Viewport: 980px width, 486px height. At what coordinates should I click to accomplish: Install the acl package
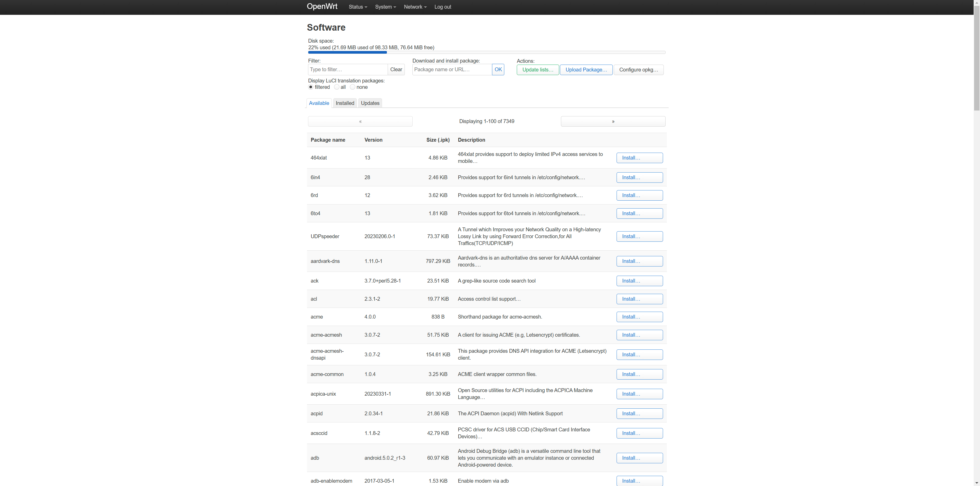point(640,299)
